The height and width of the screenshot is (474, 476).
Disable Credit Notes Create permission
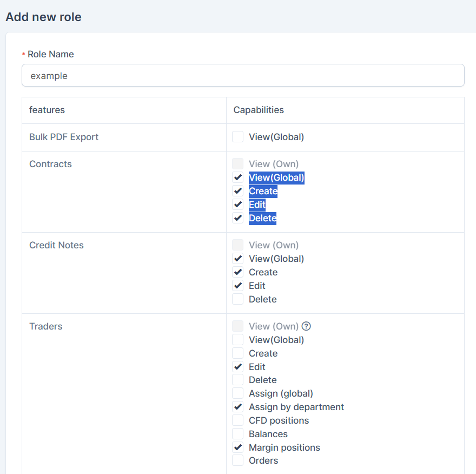[x=238, y=272]
